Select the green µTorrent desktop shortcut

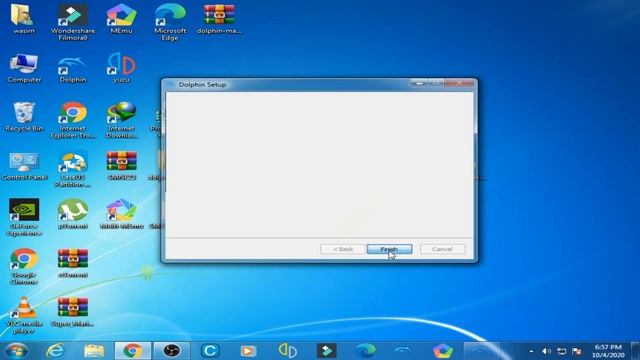[x=73, y=214]
